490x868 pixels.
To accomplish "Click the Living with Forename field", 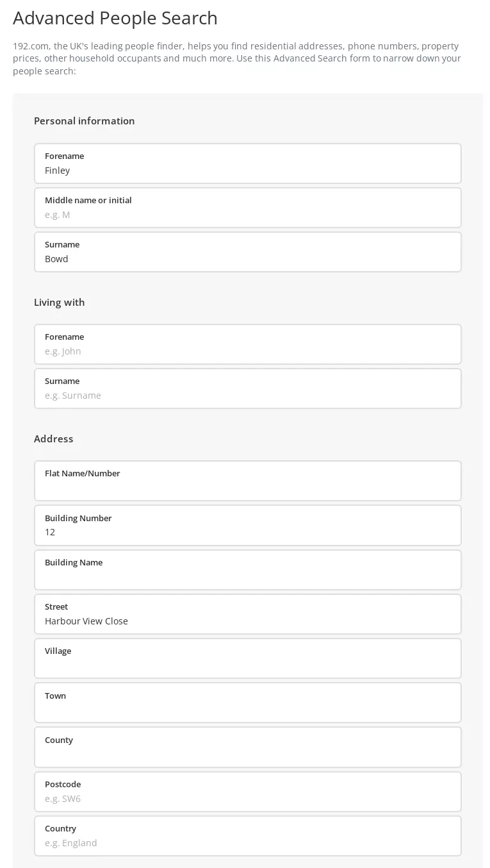I will coord(247,344).
